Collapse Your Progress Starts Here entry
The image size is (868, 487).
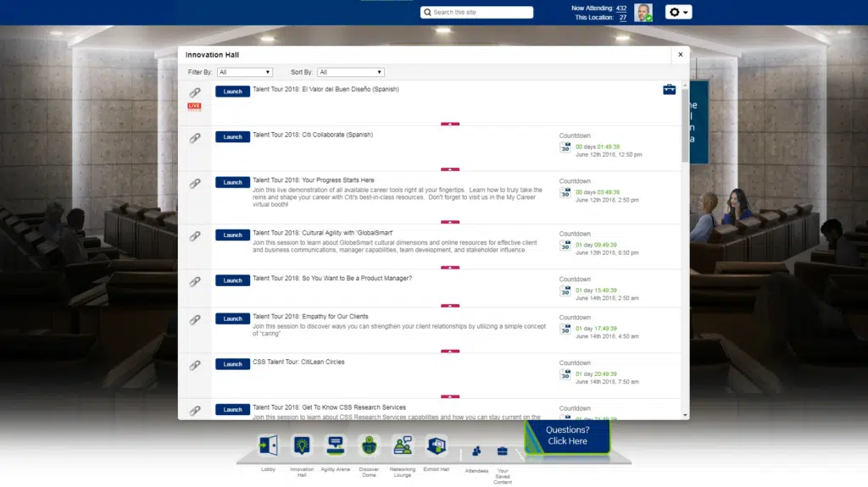pos(450,222)
